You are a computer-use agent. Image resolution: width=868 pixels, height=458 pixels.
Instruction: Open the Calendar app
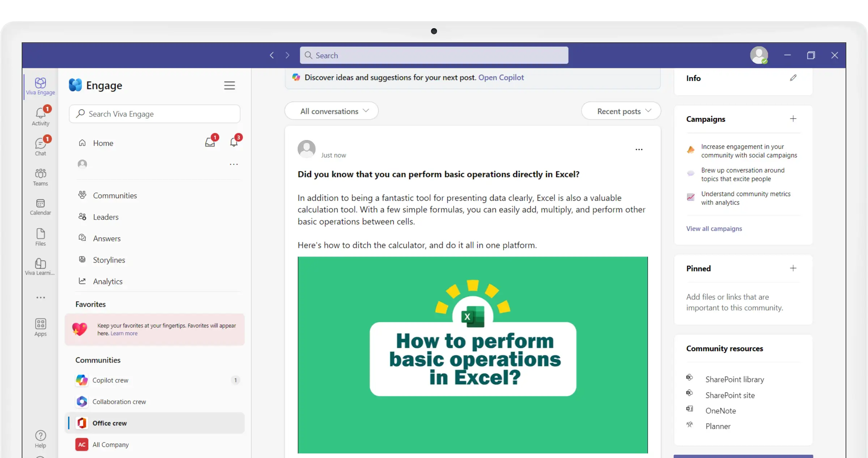pos(41,207)
